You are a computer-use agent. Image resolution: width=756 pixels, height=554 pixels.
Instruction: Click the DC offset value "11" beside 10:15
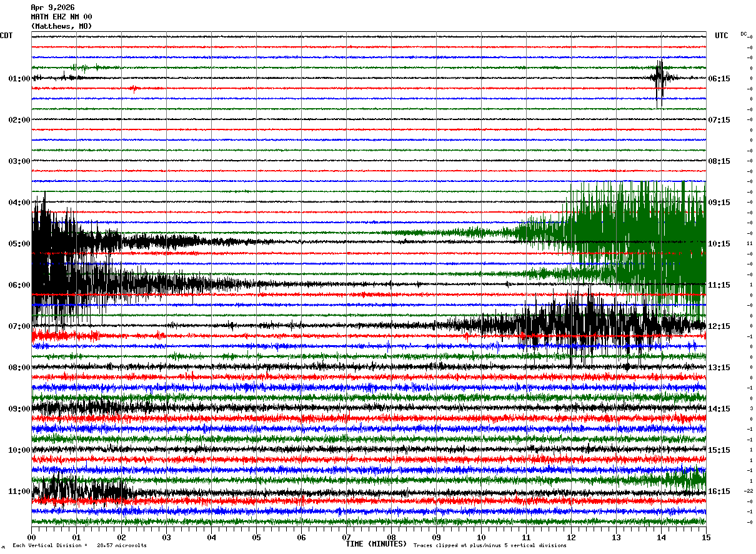pyautogui.click(x=750, y=243)
